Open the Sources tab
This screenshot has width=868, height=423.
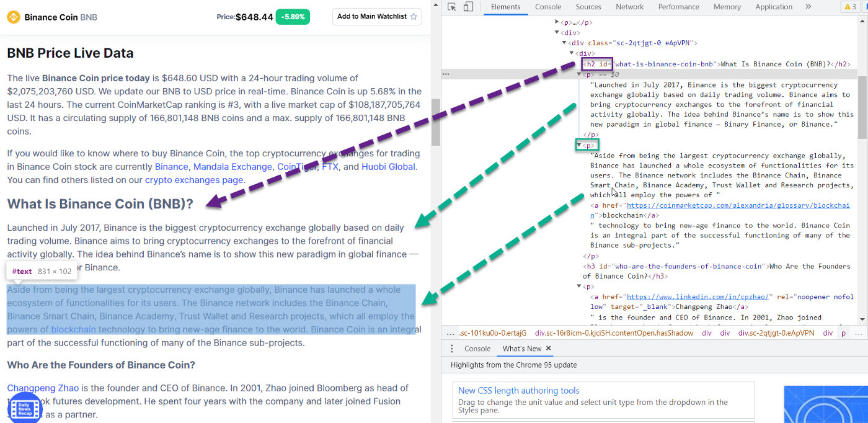(588, 7)
